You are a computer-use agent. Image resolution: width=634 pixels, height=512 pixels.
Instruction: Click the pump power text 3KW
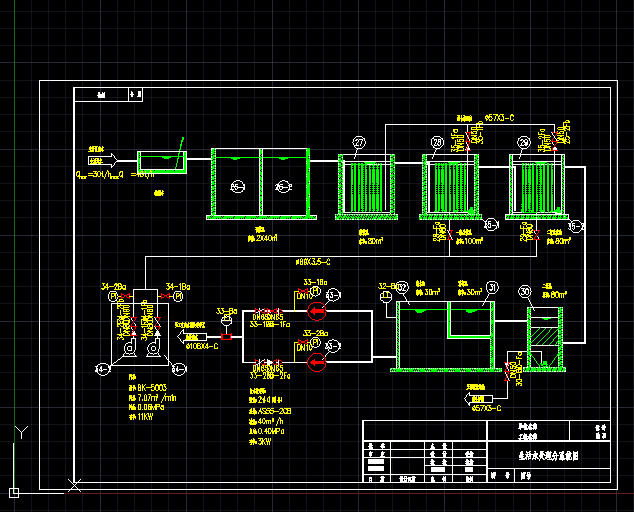pos(264,442)
